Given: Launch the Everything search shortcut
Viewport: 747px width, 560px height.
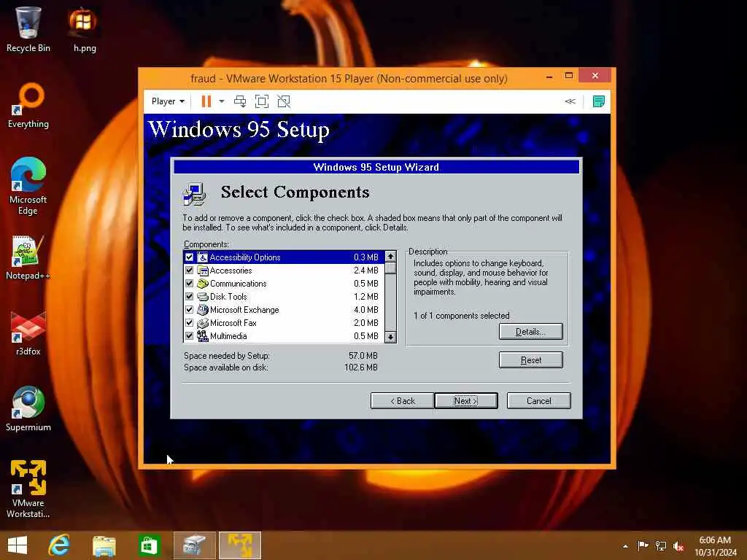Looking at the screenshot, I should [28, 106].
